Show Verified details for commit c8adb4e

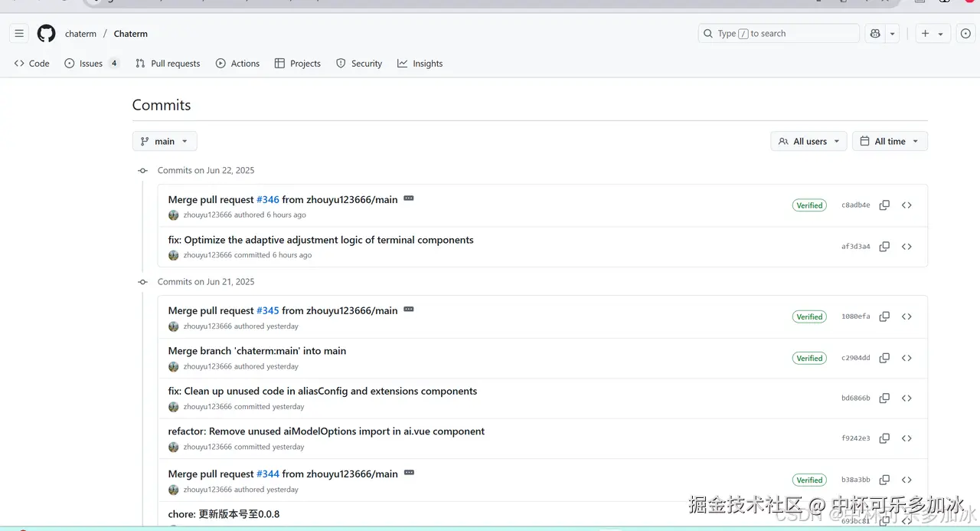click(x=809, y=205)
